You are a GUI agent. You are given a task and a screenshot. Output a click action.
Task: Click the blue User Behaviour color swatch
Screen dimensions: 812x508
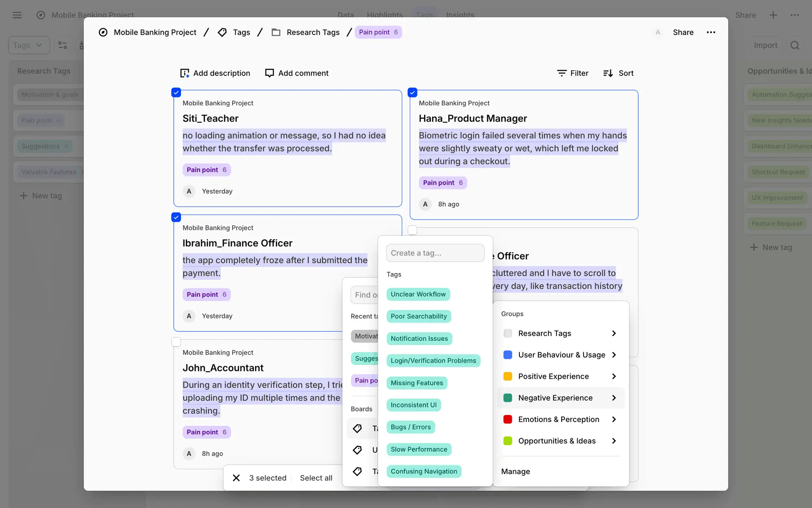[x=508, y=355]
